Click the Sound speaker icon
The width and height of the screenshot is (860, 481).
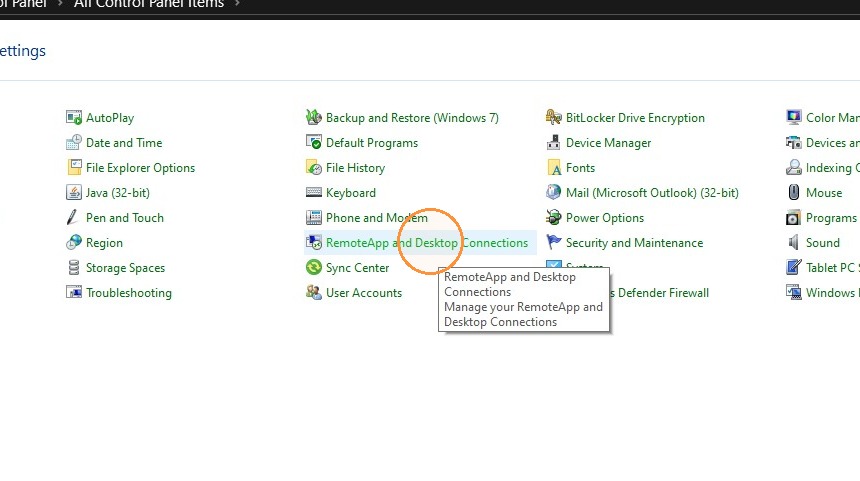pos(794,242)
